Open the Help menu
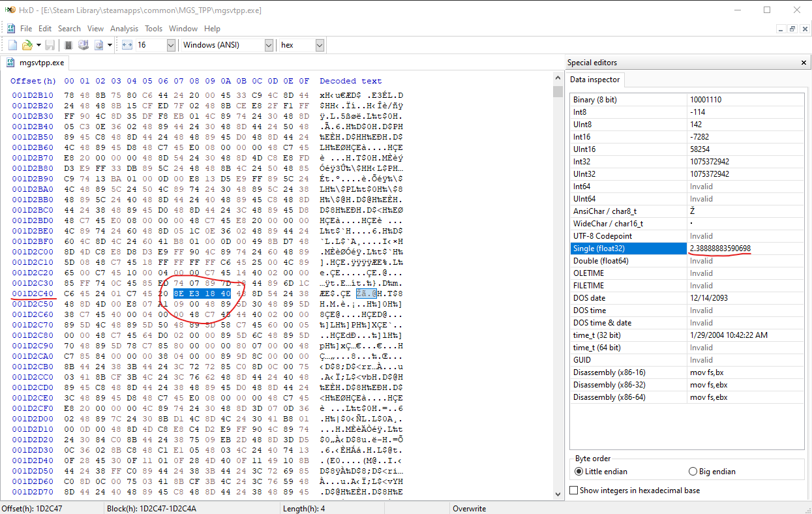This screenshot has width=812, height=514. point(212,29)
